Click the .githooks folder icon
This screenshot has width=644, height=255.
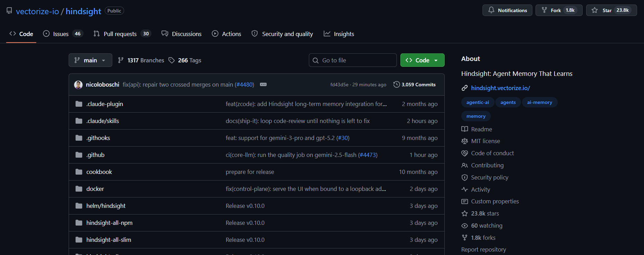click(x=79, y=138)
